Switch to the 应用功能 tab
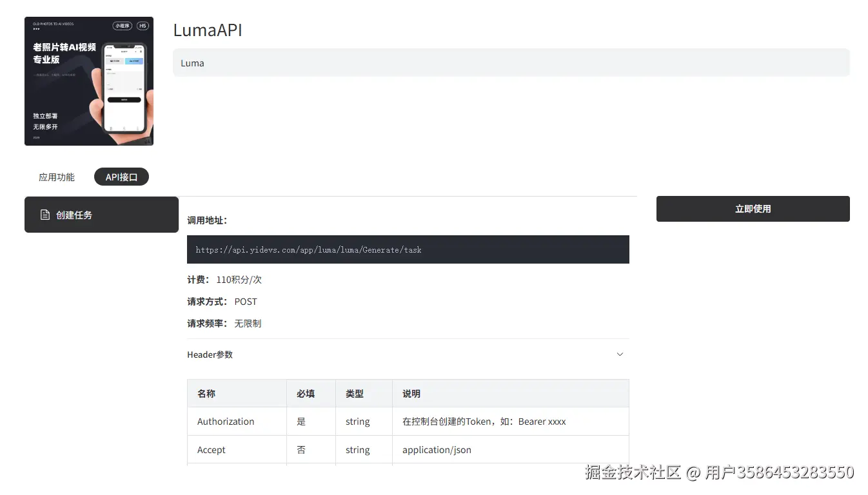 (x=57, y=177)
